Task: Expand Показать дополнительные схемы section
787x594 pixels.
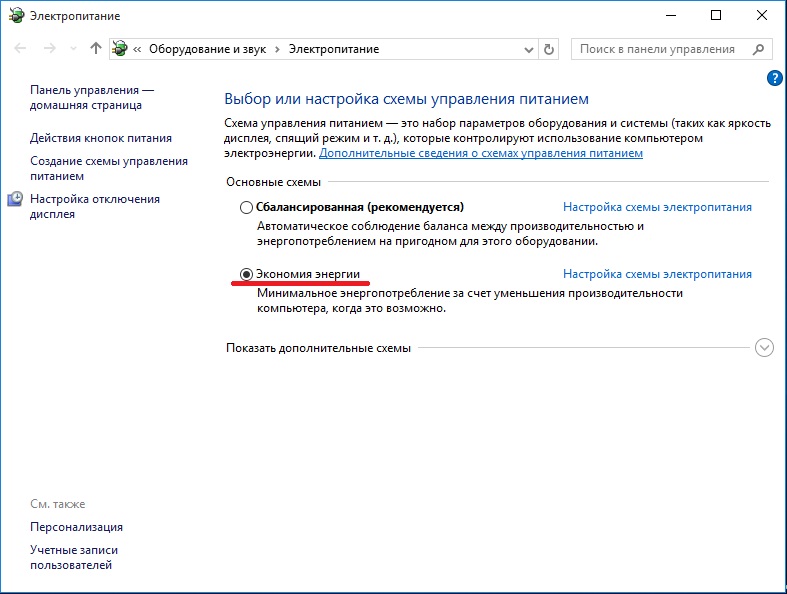Action: point(765,348)
